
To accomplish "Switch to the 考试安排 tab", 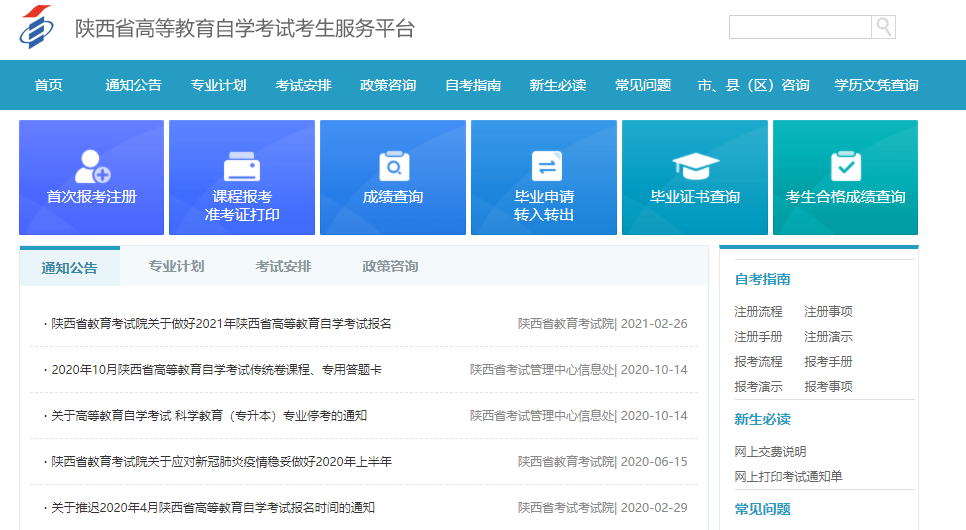I will (283, 266).
